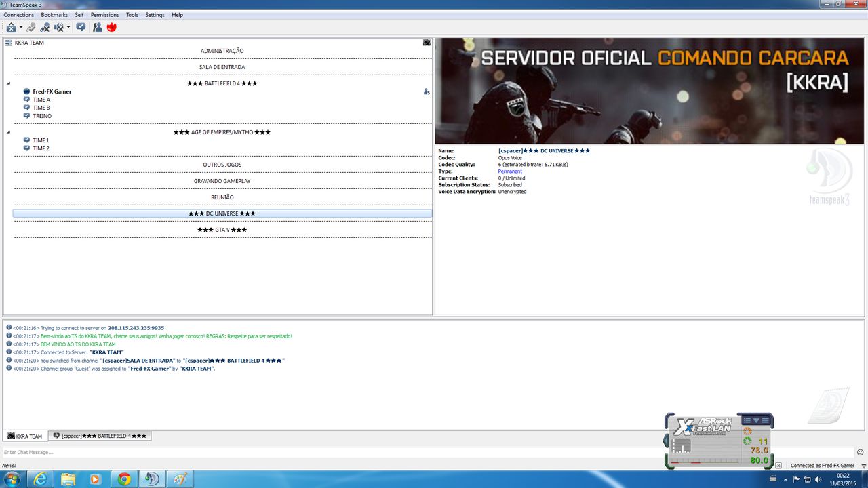The height and width of the screenshot is (488, 868).
Task: Click the server address 208.115.243.235:9935 in the log
Action: click(x=136, y=328)
